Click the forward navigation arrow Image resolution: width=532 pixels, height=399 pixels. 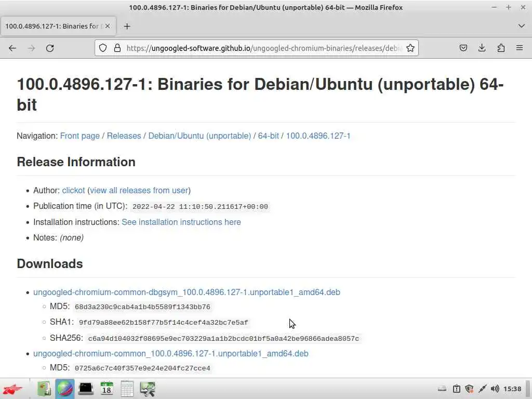[x=31, y=48]
